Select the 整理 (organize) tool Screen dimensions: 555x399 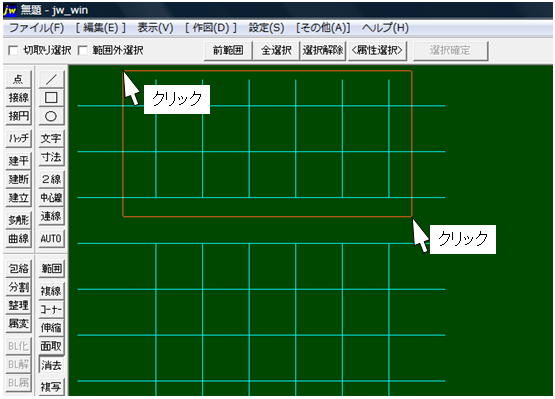18,306
